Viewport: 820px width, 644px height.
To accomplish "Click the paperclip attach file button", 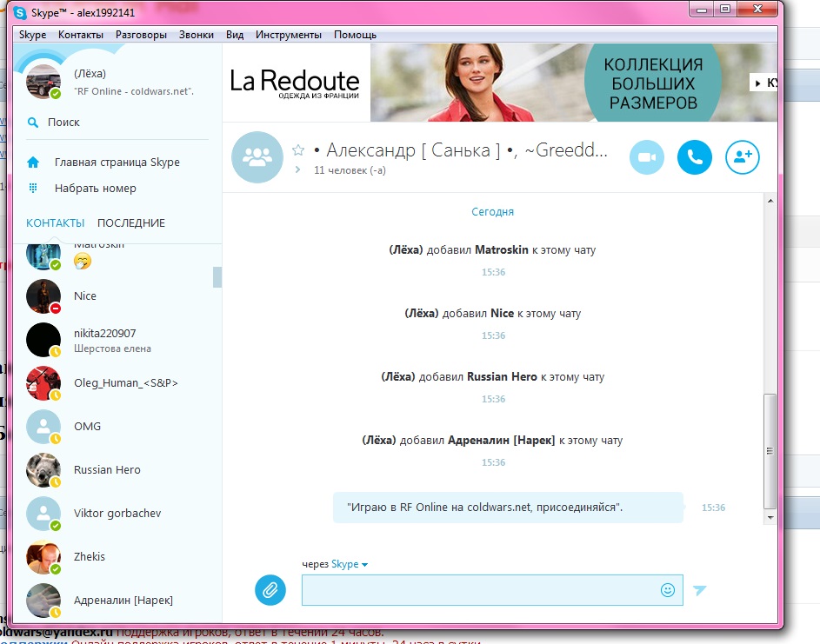I will pyautogui.click(x=270, y=590).
